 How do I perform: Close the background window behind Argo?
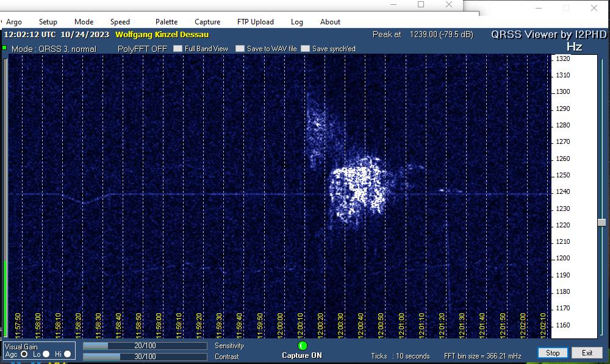pyautogui.click(x=594, y=8)
